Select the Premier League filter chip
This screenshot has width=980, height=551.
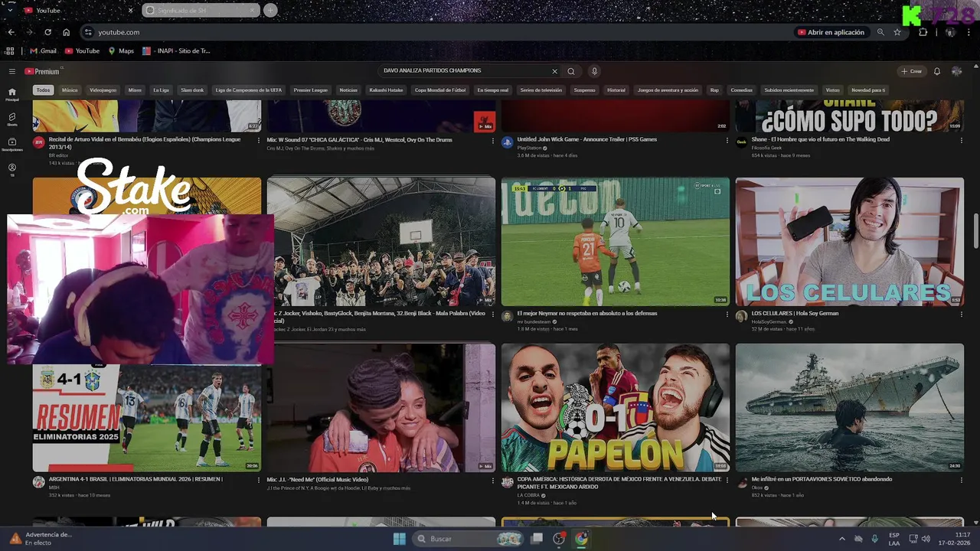310,90
